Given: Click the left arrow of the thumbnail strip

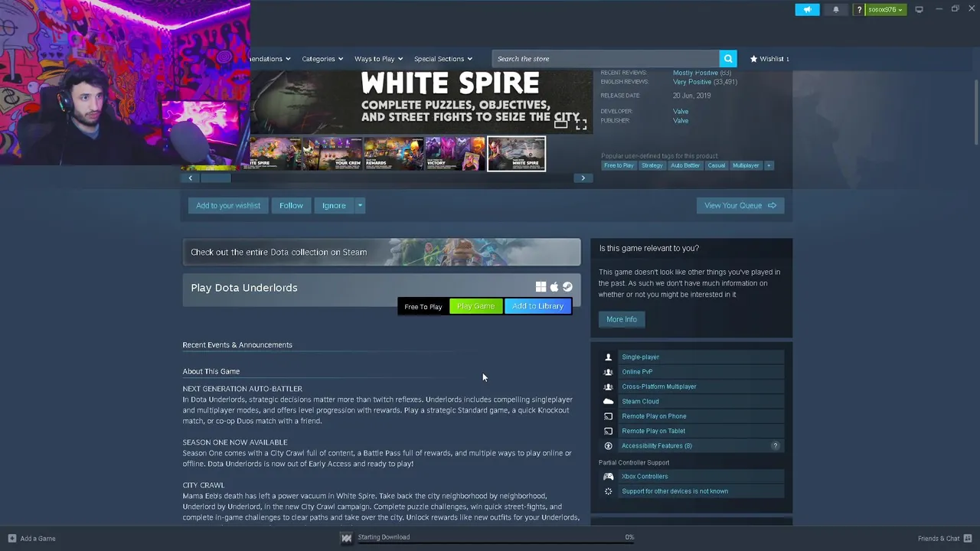Looking at the screenshot, I should pos(191,178).
